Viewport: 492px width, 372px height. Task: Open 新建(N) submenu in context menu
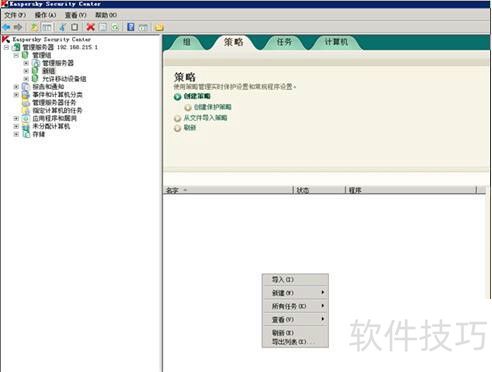pos(295,293)
